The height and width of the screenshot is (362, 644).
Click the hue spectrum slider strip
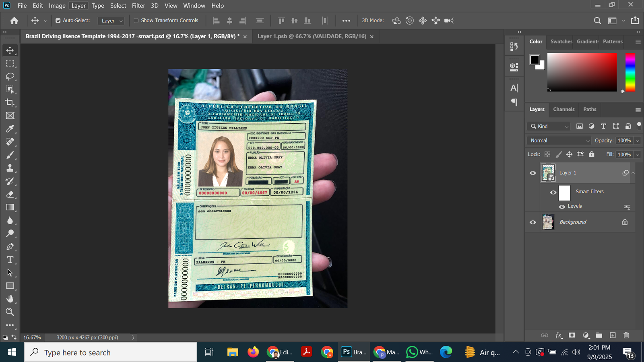coord(630,72)
